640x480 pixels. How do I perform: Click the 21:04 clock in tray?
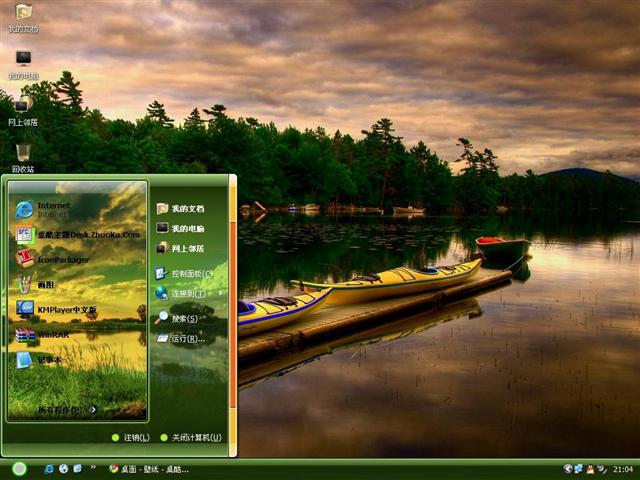[x=622, y=469]
